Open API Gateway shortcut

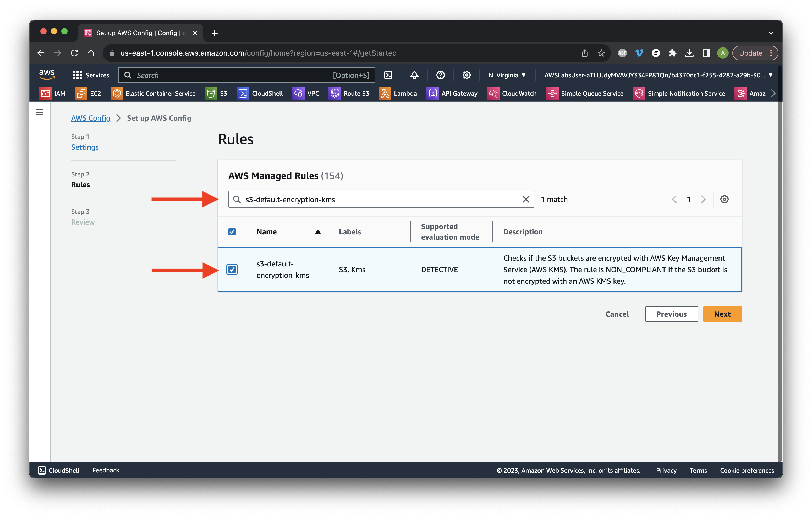click(x=452, y=94)
